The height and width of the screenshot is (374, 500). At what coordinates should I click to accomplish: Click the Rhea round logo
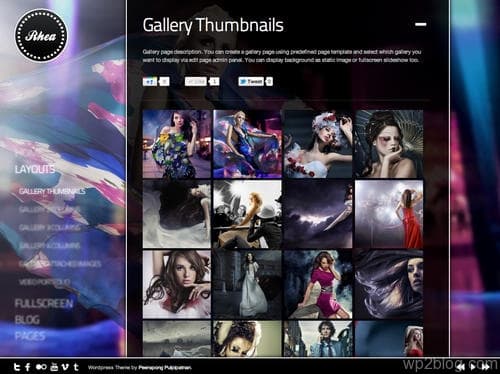[x=41, y=35]
